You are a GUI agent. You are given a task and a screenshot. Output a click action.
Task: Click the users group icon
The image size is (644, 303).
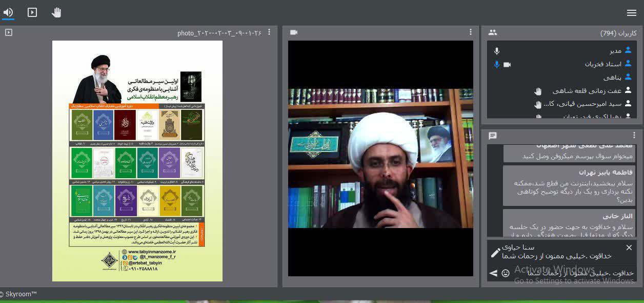pos(493,32)
